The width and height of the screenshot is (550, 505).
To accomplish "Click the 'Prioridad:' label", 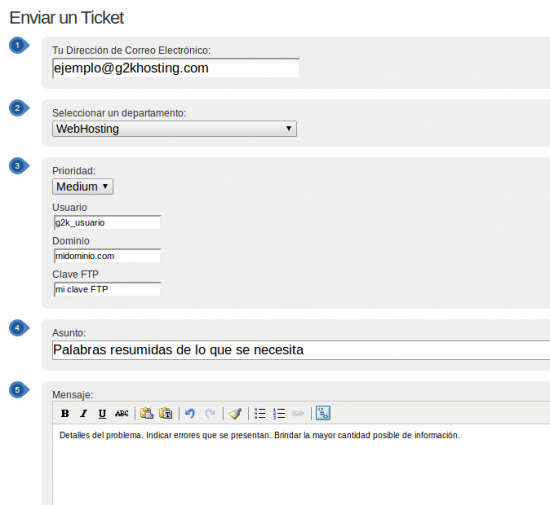I will pyautogui.click(x=74, y=171).
